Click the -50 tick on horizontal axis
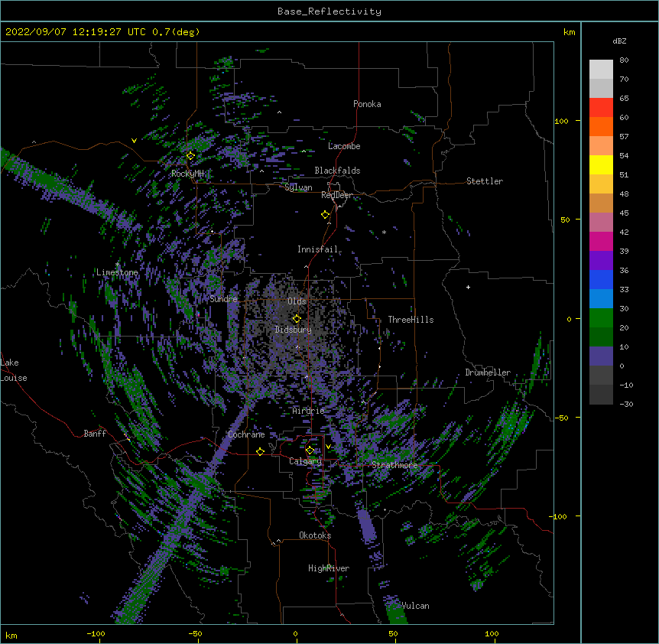The width and height of the screenshot is (659, 644). pos(195,634)
